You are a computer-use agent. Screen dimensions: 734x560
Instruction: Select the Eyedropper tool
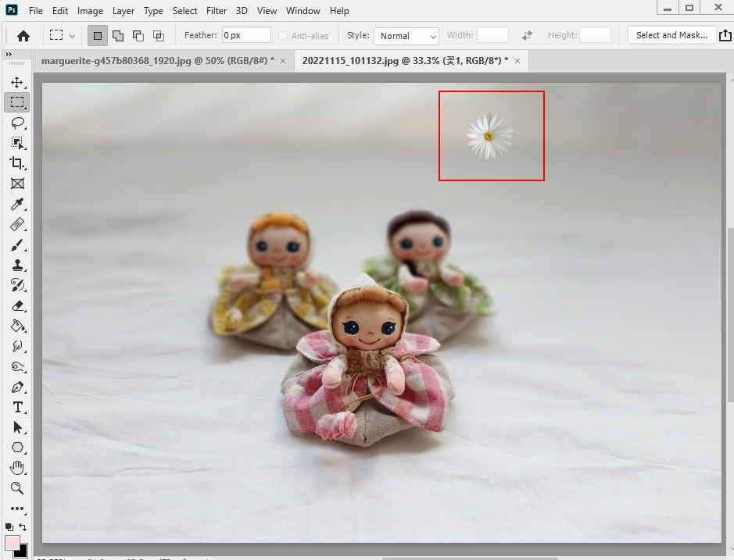coord(17,204)
